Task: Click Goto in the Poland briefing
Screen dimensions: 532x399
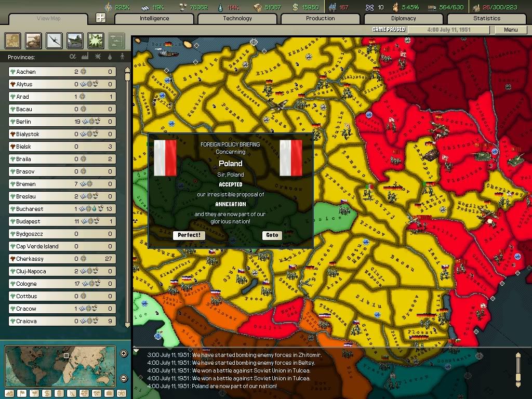Action: (x=272, y=235)
